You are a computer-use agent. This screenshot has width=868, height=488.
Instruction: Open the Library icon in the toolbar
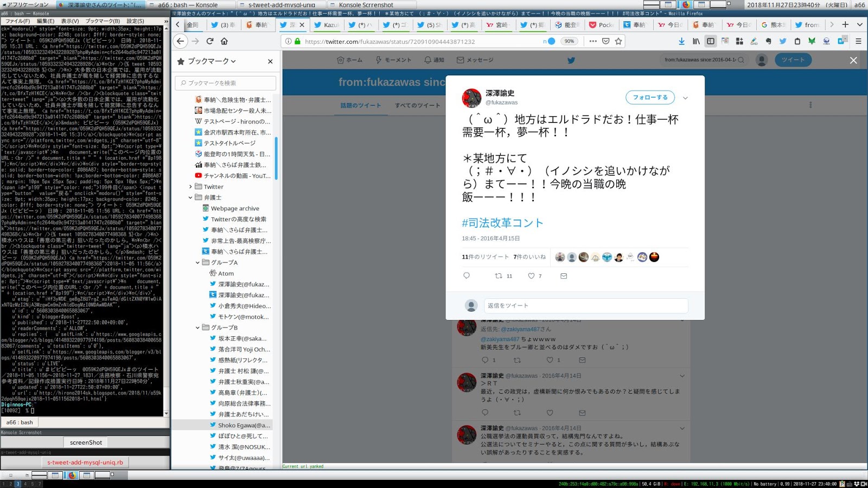(x=696, y=41)
